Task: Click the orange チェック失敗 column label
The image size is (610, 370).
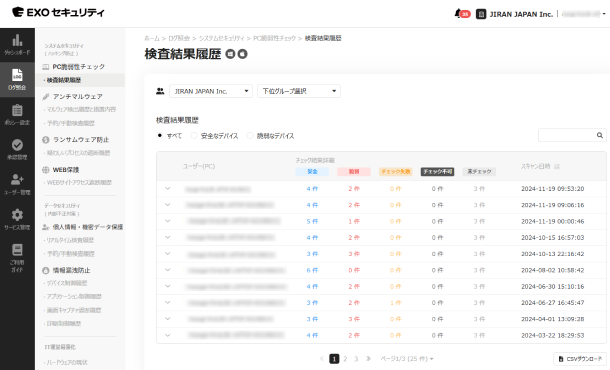Action: pyautogui.click(x=396, y=172)
